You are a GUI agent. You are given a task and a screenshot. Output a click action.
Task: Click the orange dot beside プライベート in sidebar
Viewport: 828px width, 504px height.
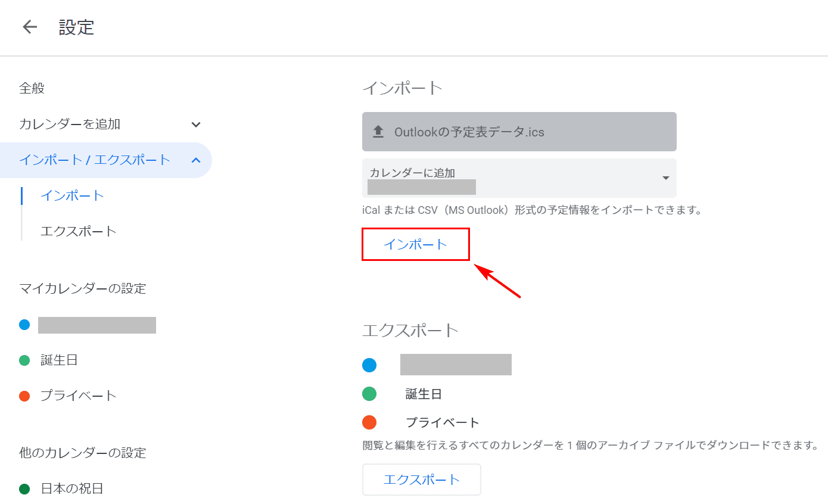(x=24, y=396)
